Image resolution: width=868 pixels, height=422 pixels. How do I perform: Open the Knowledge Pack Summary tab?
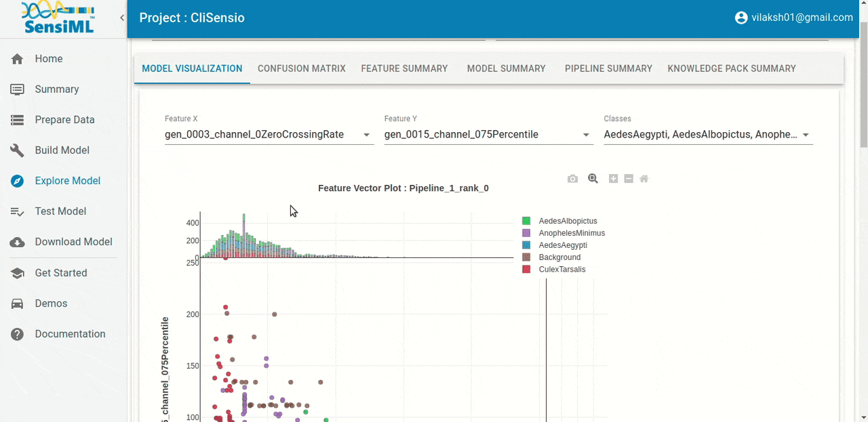(731, 68)
